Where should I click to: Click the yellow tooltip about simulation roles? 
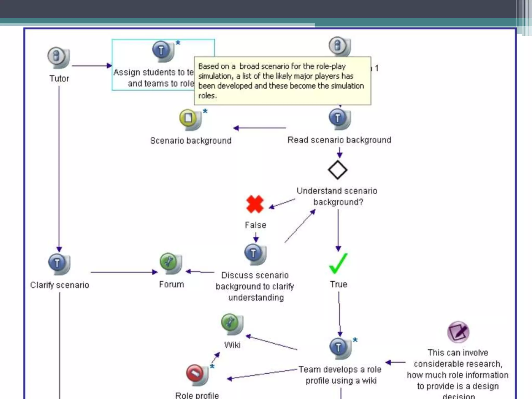coord(282,81)
